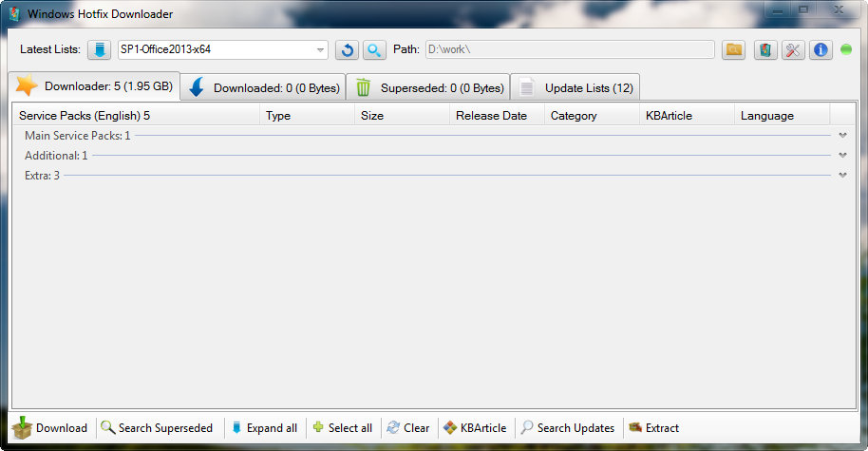The width and height of the screenshot is (868, 451).
Task: Click Search Superseded button
Action: click(x=157, y=428)
